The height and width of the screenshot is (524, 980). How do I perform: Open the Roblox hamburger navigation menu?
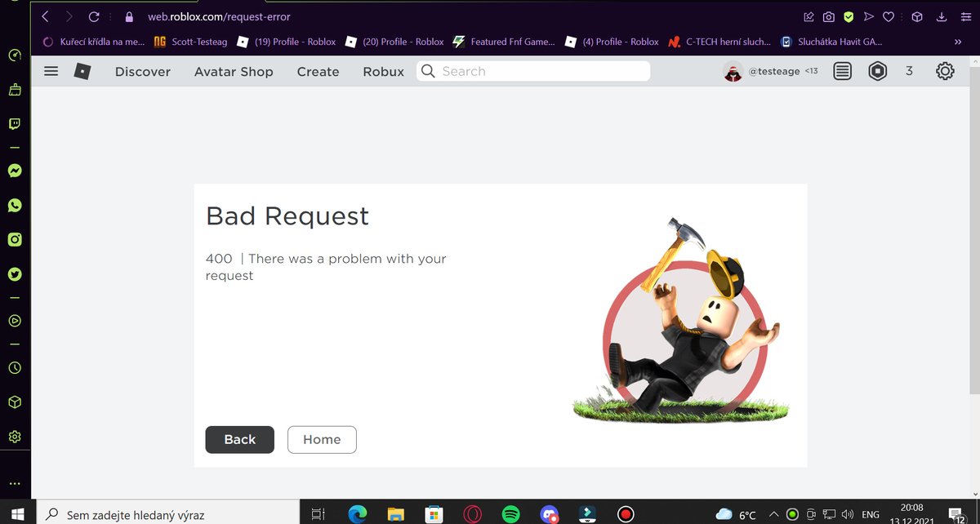click(51, 71)
